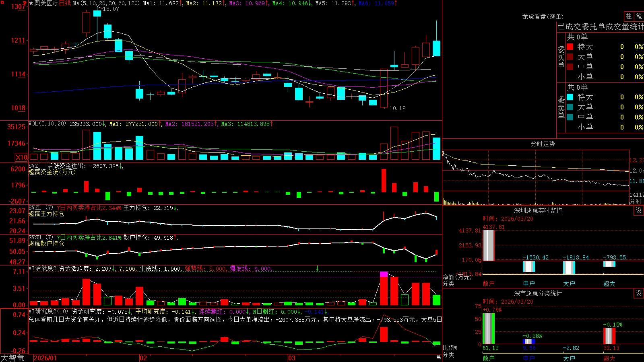This screenshot has width=644, height=362.
Task: Click the teal 大单 sell-order swatch
Action: 570,107
